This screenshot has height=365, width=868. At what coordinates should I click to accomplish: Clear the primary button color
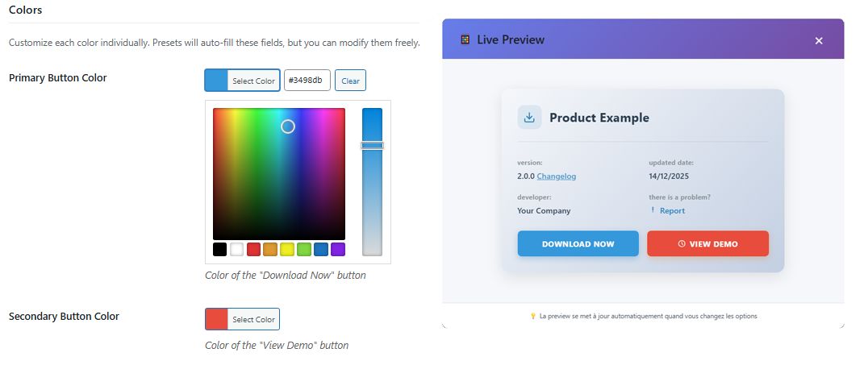click(x=350, y=81)
